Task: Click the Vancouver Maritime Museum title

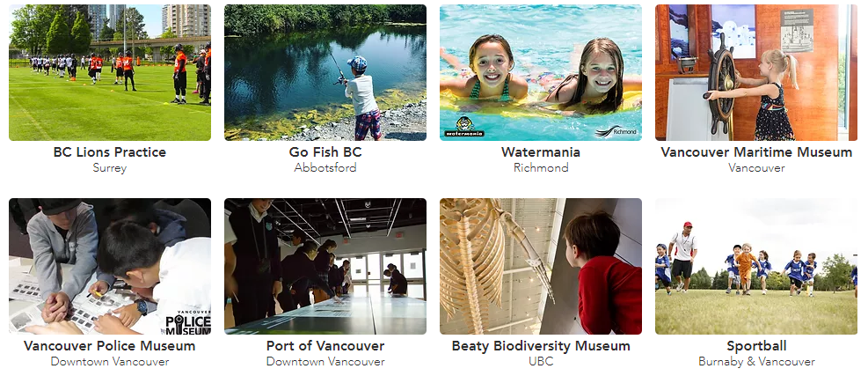Action: click(756, 152)
